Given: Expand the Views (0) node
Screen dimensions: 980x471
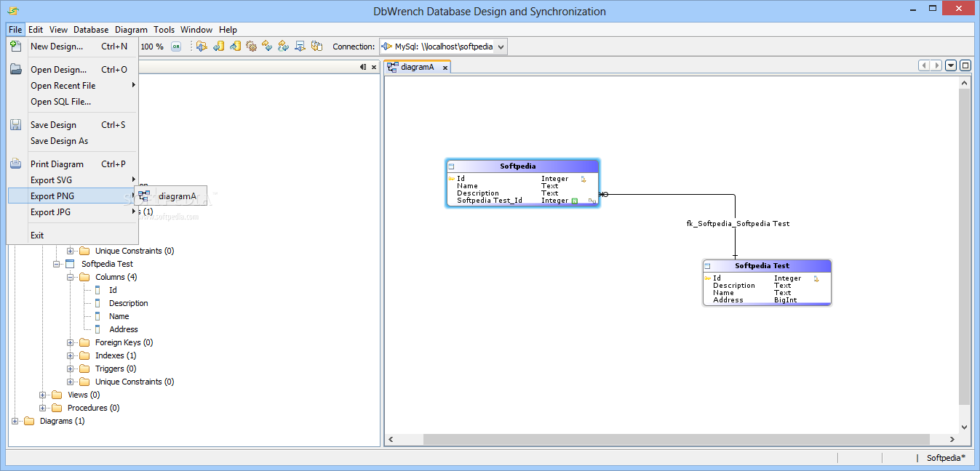Looking at the screenshot, I should click(43, 395).
